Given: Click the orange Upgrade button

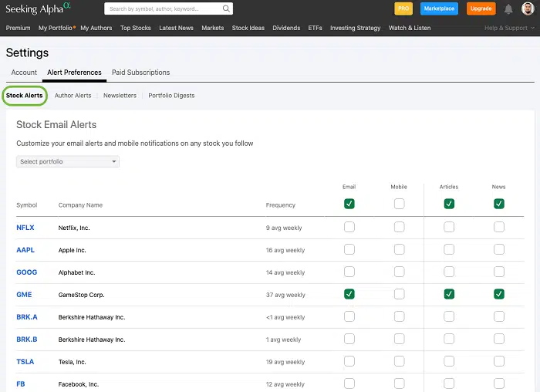Looking at the screenshot, I should pyautogui.click(x=481, y=8).
